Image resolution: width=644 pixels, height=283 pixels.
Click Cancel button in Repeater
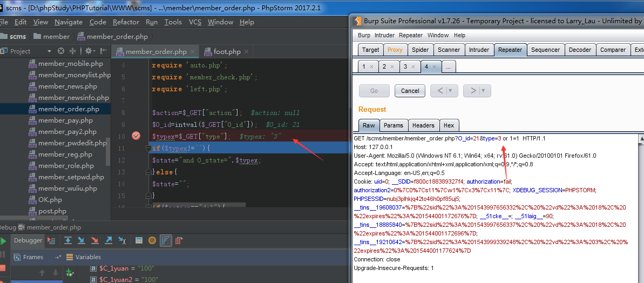click(410, 91)
